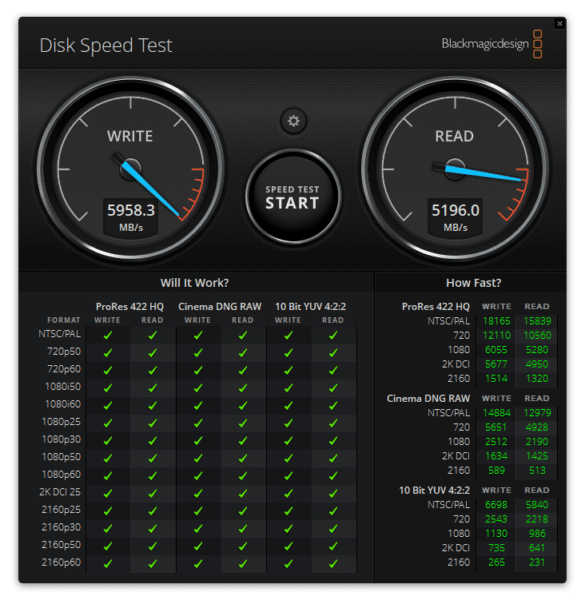Click Cinema DNG 1080 write value 2512
Viewport: 585px width, 604px height.
[x=496, y=441]
